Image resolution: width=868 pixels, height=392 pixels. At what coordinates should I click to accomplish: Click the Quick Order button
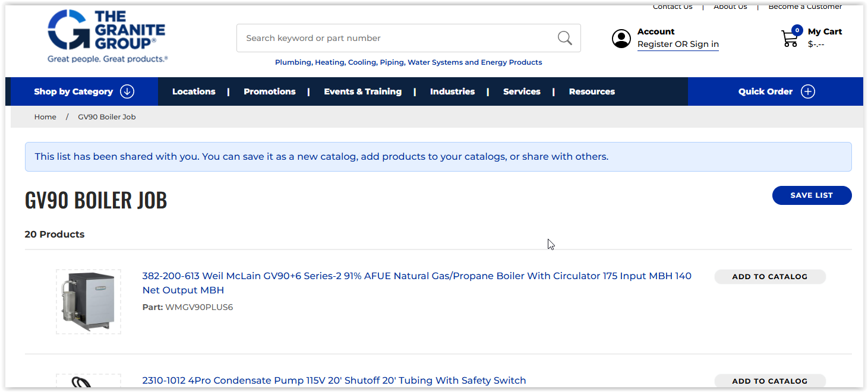coord(775,91)
